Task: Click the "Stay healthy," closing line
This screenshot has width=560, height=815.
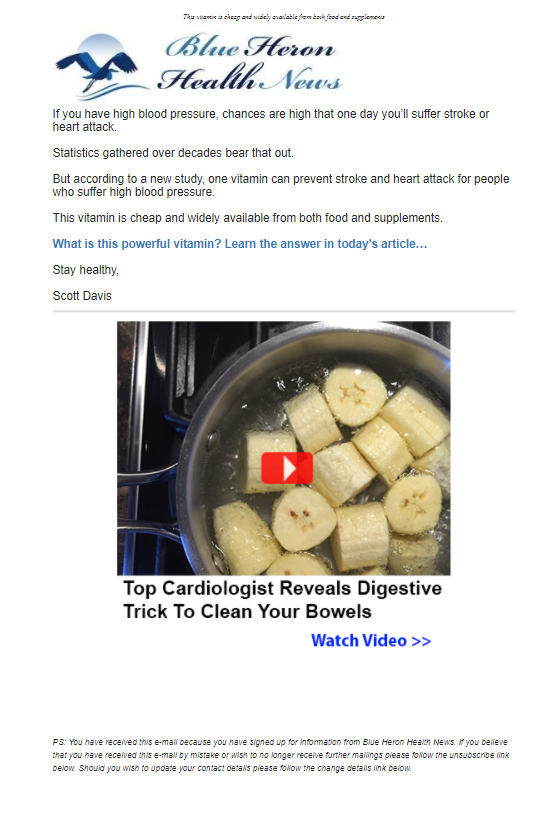Action: pyautogui.click(x=86, y=270)
